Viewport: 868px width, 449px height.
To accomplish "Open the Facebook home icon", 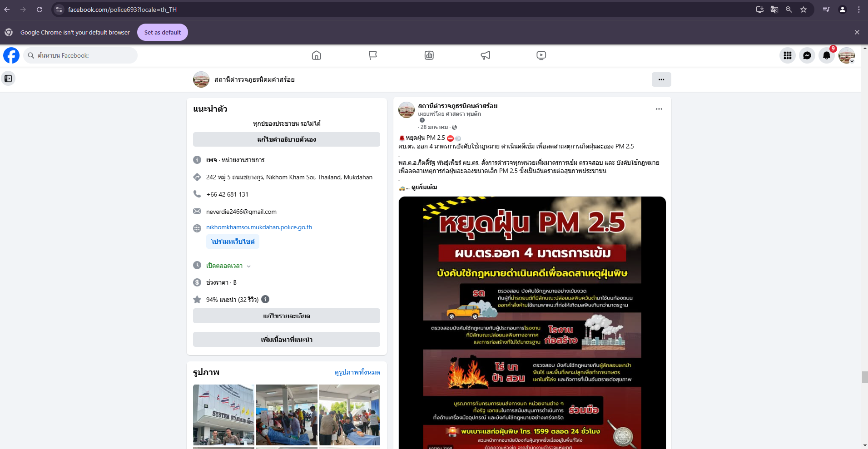I will click(x=316, y=55).
